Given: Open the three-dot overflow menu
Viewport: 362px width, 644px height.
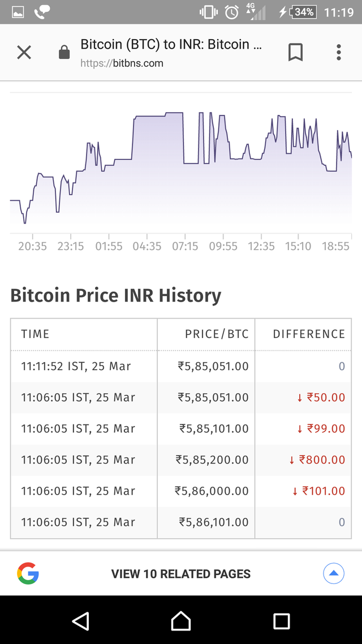Looking at the screenshot, I should pos(339,53).
